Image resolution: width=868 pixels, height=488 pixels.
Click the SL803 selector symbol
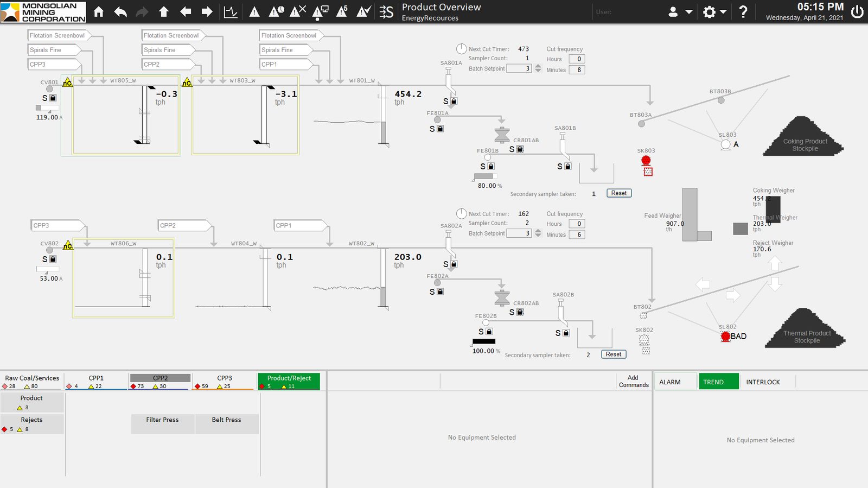pos(726,145)
